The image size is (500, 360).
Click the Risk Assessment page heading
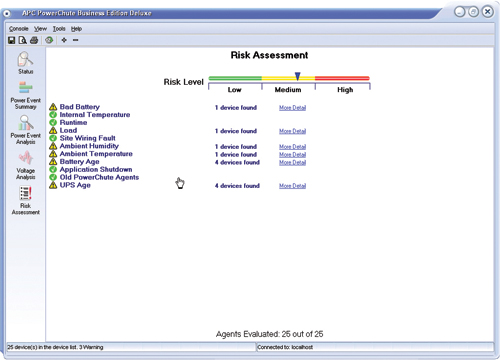pyautogui.click(x=269, y=55)
